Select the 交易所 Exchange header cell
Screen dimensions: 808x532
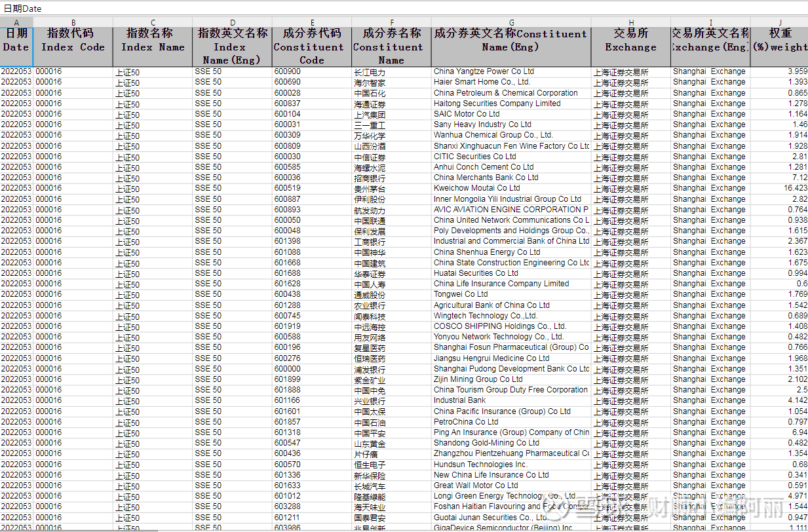pos(631,47)
